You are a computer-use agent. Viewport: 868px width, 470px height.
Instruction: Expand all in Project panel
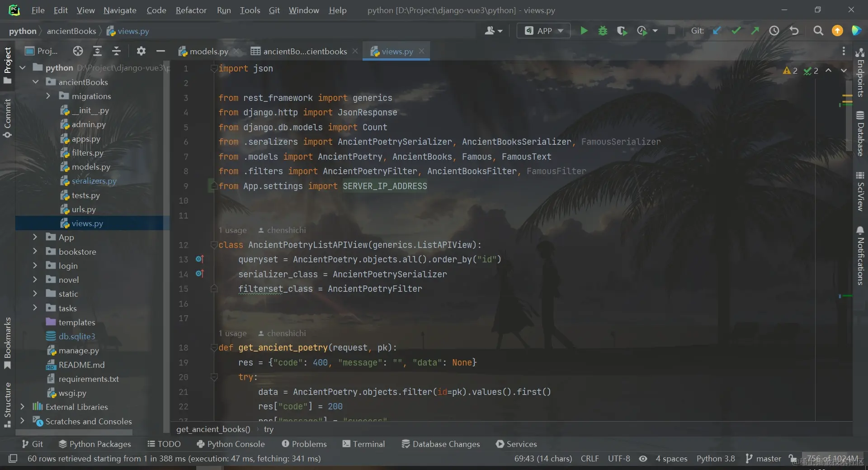[x=97, y=51]
